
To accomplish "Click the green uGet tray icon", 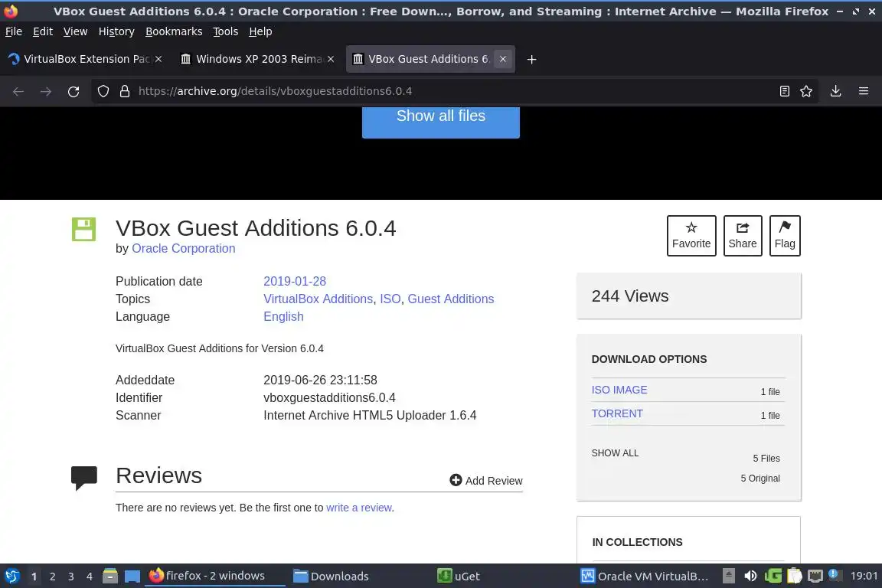I will tap(773, 576).
